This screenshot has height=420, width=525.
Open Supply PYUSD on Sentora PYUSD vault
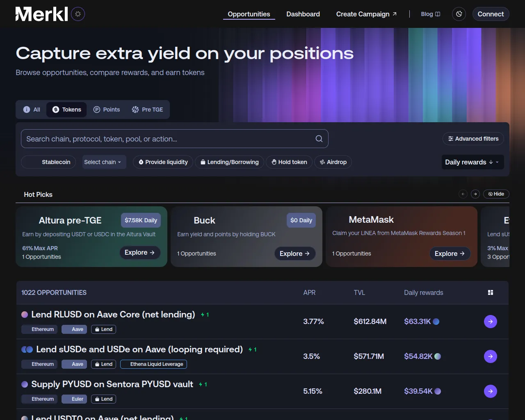point(112,384)
